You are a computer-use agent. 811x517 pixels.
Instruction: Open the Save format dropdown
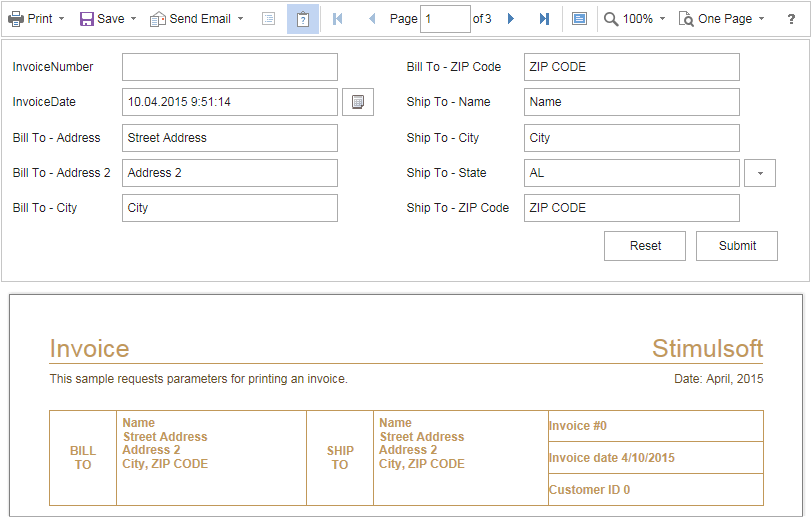(107, 19)
